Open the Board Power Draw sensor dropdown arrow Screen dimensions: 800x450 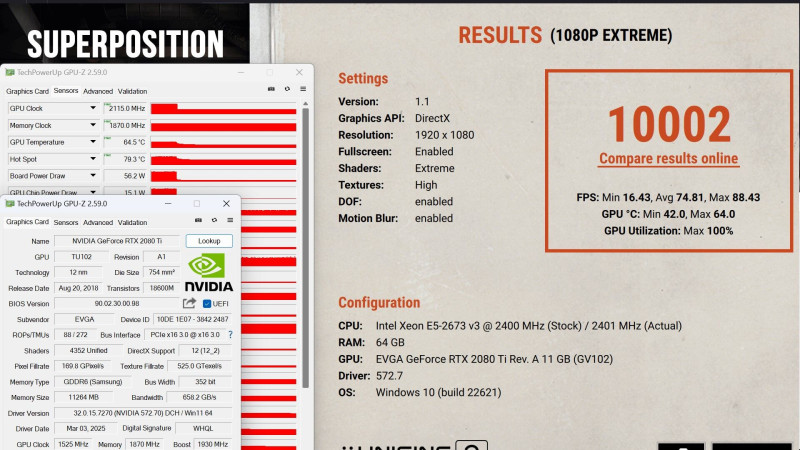pos(93,176)
